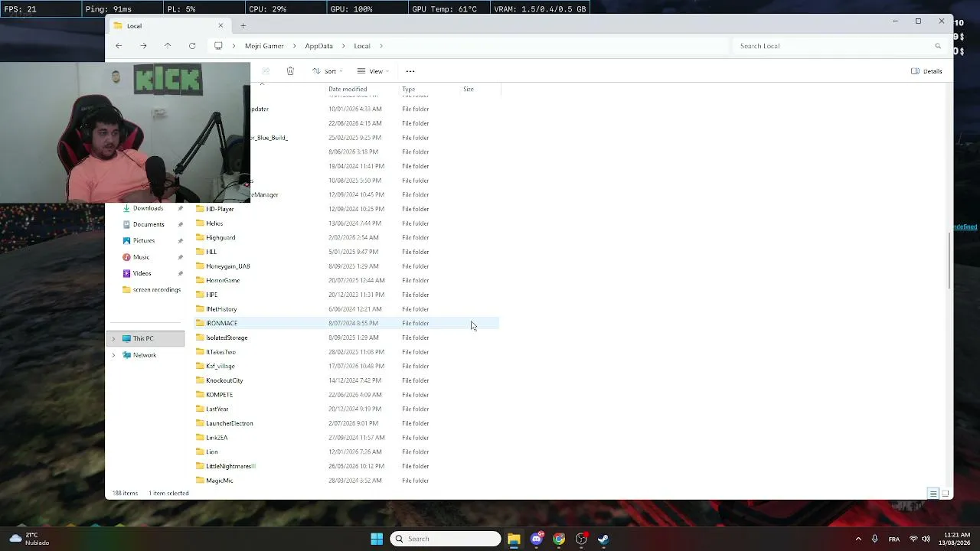Select the KnockoutCity folder

pos(224,380)
